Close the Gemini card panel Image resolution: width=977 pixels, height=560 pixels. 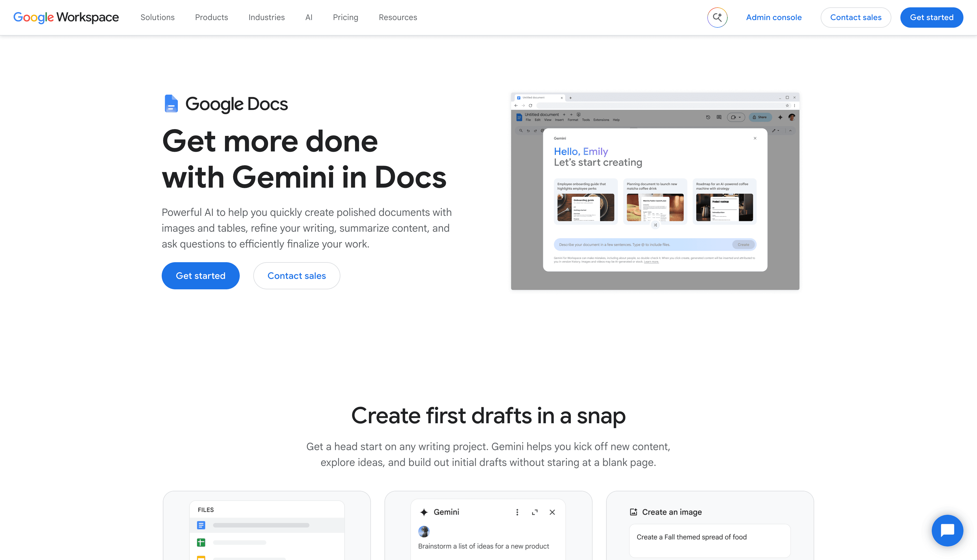[x=552, y=512]
